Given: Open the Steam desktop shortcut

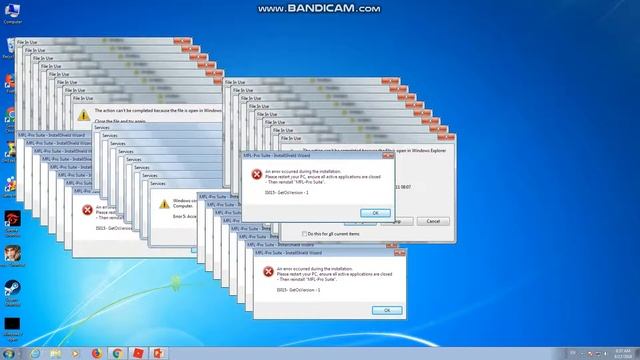Looking at the screenshot, I should point(12,292).
